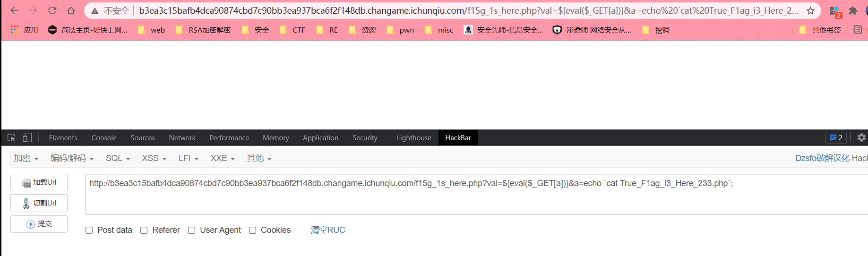The image size is (868, 256).
Task: Switch to the Security tab
Action: coord(365,137)
